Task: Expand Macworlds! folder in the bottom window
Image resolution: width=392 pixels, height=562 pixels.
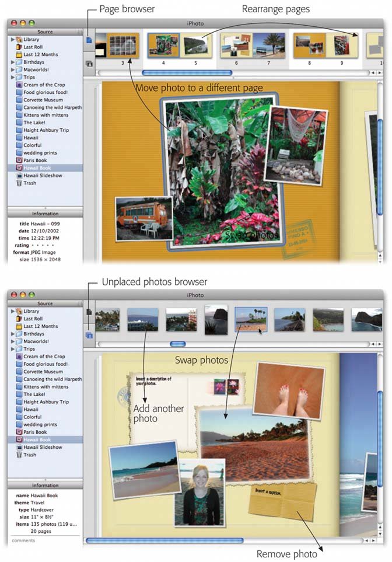Action: pyautogui.click(x=12, y=341)
